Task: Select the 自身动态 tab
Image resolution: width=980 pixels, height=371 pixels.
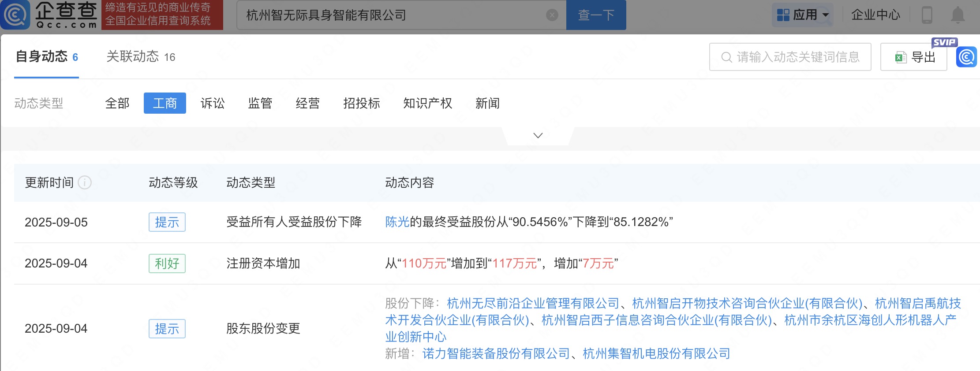Action: click(47, 57)
